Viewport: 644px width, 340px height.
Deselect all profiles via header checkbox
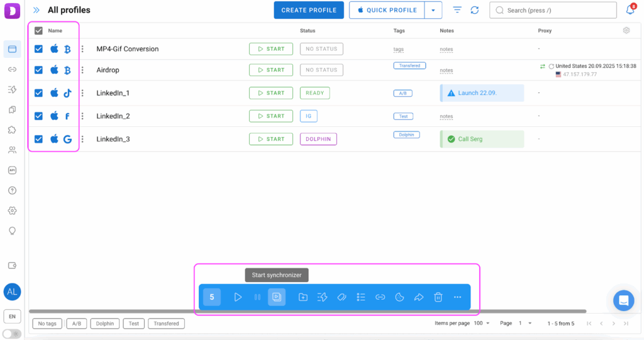click(x=38, y=30)
